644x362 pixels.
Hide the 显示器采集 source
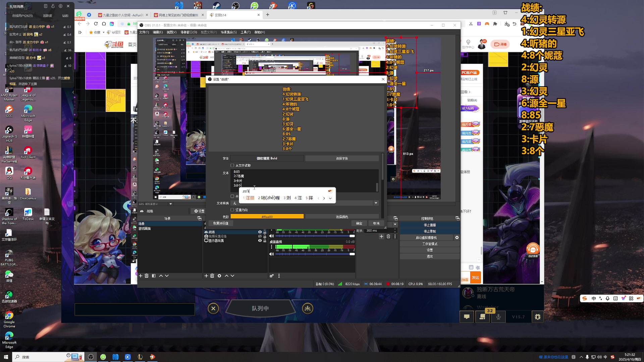[x=260, y=241]
